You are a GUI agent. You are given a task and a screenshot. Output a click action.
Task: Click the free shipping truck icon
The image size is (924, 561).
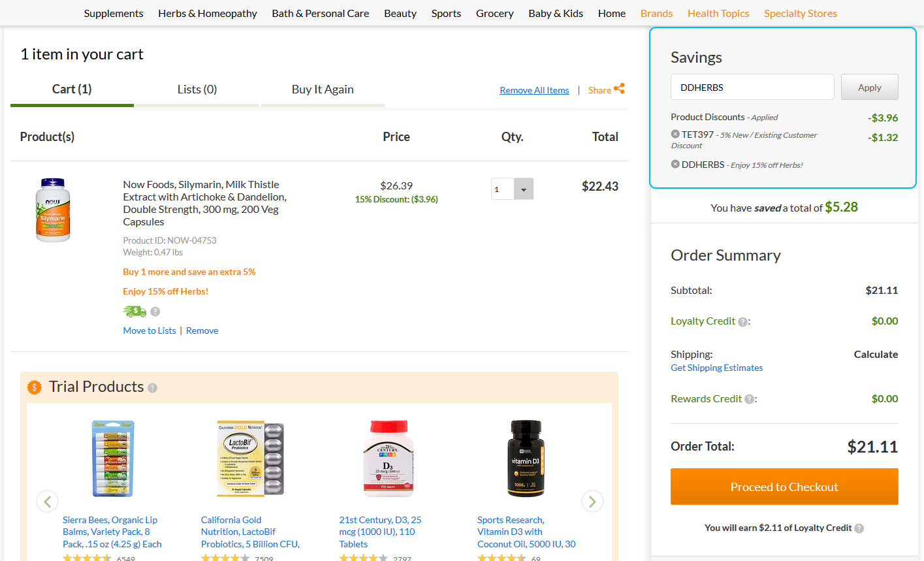[x=135, y=312]
